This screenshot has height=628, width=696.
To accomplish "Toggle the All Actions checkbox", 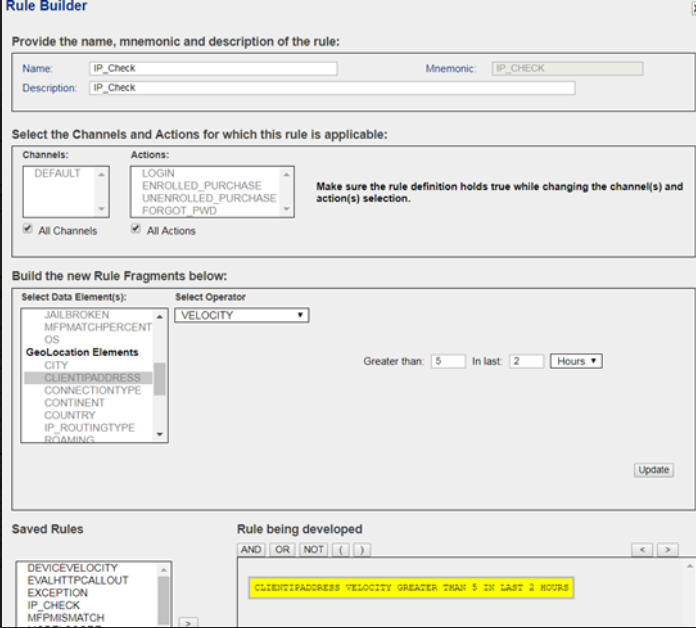I will 136,229.
